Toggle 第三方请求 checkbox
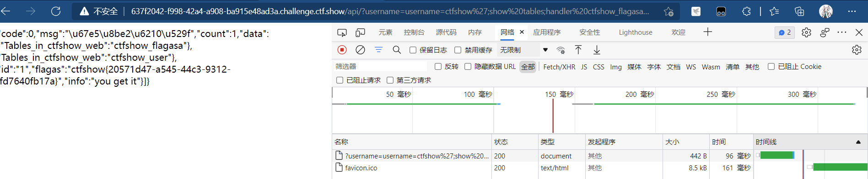 (390, 80)
